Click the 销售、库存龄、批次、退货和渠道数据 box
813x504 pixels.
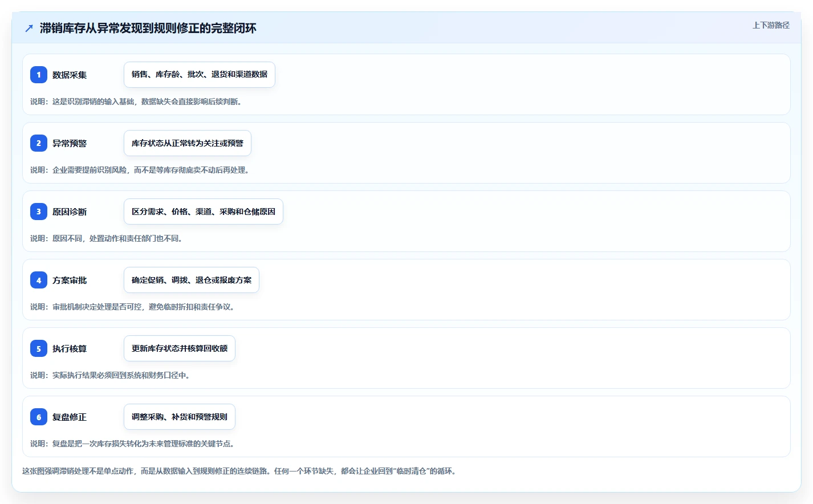tap(200, 75)
